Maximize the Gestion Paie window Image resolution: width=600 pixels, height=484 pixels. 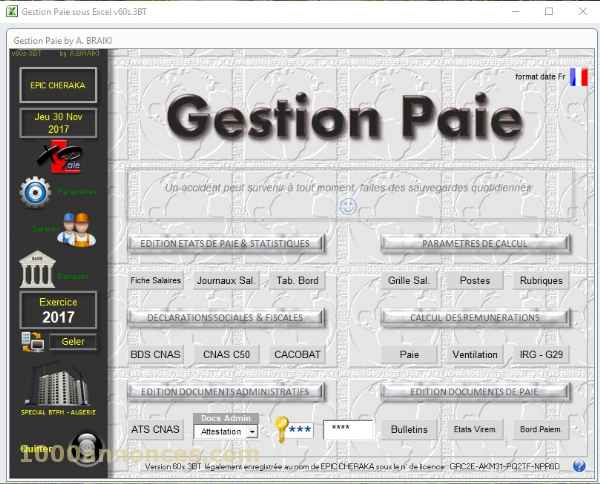click(549, 11)
